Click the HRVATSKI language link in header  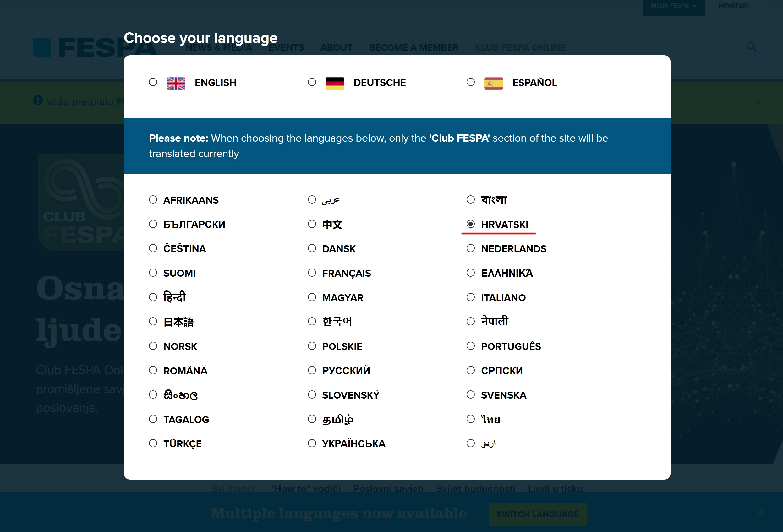click(733, 6)
